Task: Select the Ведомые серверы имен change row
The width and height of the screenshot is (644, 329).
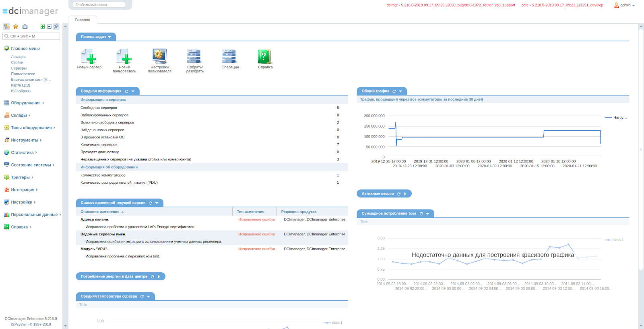Action: (x=212, y=238)
